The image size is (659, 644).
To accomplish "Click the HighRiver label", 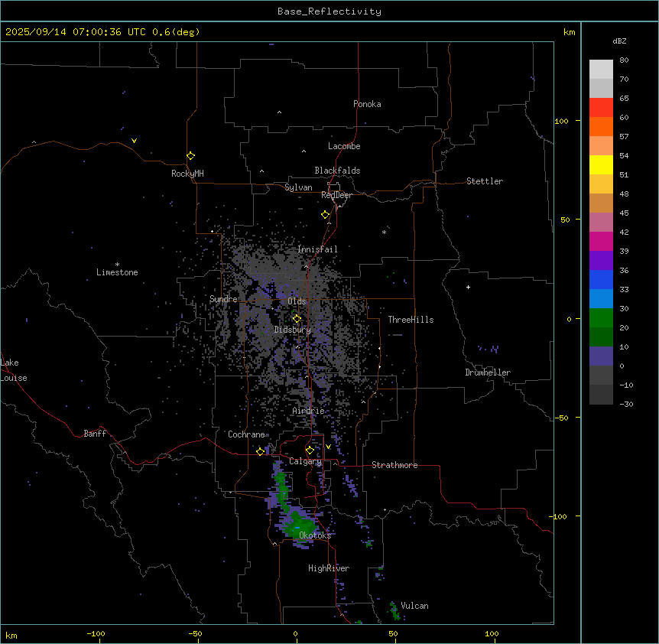I will [329, 568].
